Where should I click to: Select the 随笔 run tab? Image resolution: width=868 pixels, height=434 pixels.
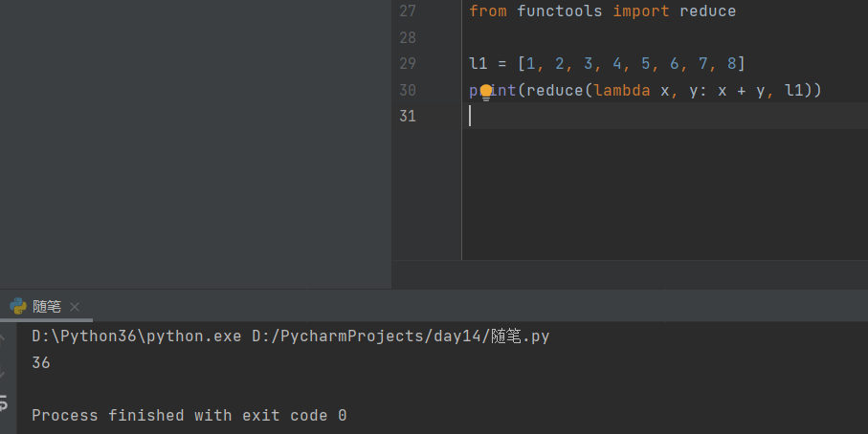click(x=46, y=307)
